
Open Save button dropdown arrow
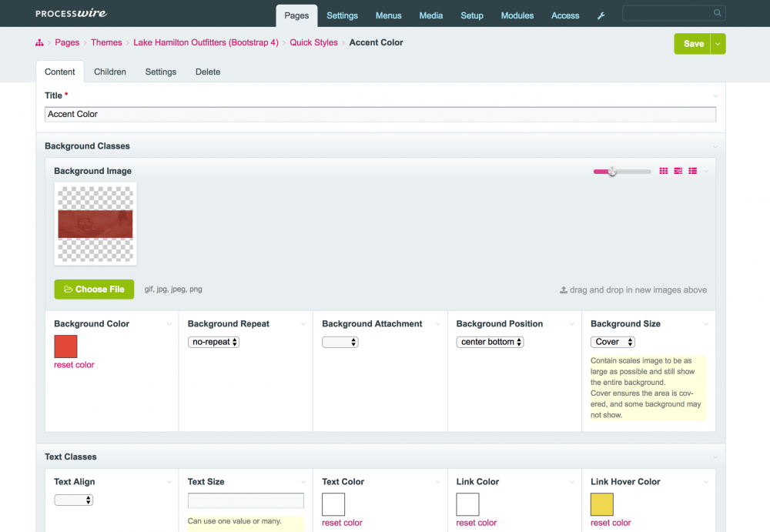[718, 44]
